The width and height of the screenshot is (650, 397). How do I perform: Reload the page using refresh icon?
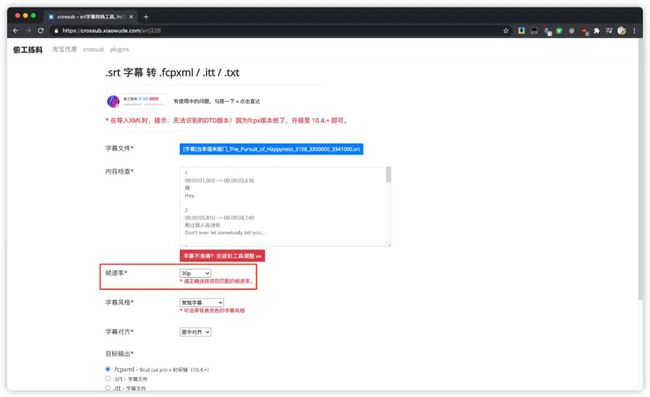(41, 31)
